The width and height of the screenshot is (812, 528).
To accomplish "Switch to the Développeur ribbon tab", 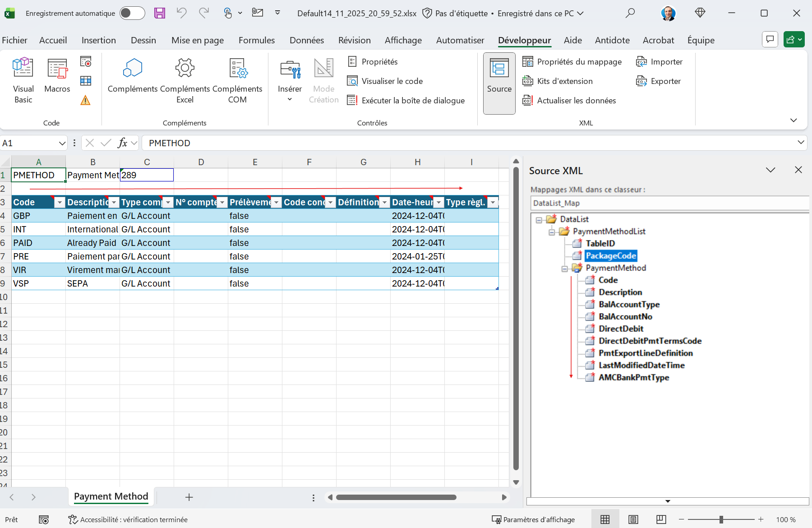I will (524, 40).
